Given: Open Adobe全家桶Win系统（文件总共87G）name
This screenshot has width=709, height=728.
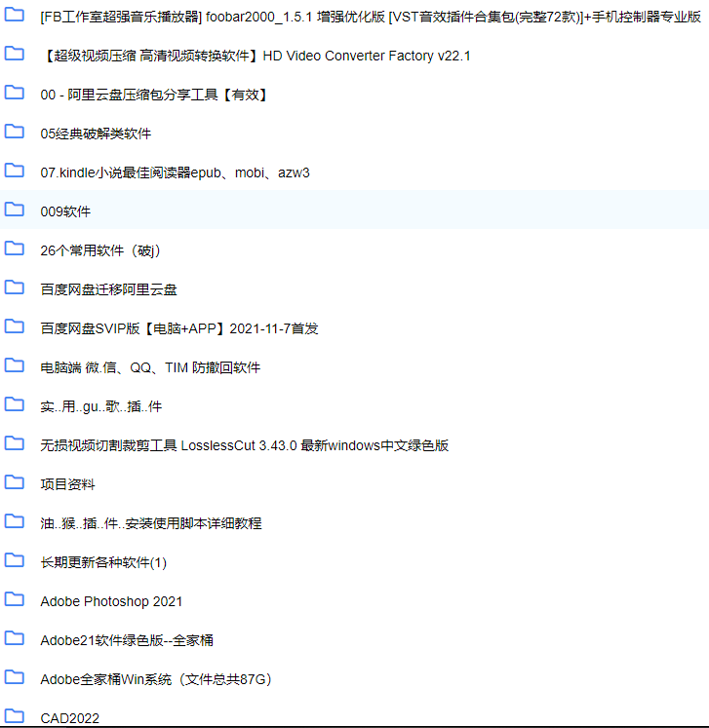Looking at the screenshot, I should pyautogui.click(x=156, y=680).
